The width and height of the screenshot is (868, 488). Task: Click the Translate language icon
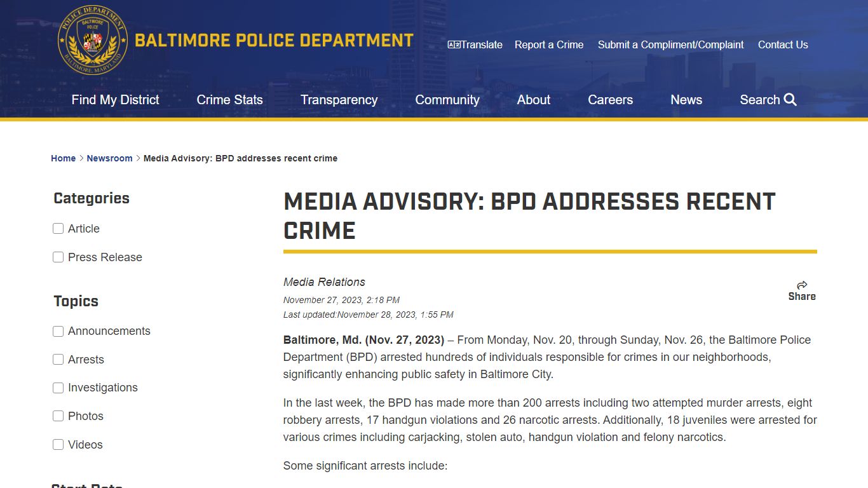[454, 44]
